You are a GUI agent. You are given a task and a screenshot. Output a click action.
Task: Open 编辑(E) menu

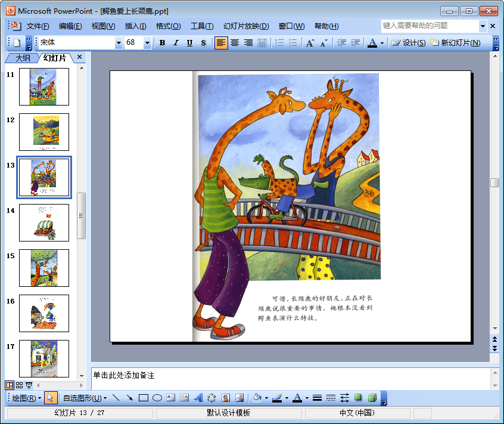(70, 26)
